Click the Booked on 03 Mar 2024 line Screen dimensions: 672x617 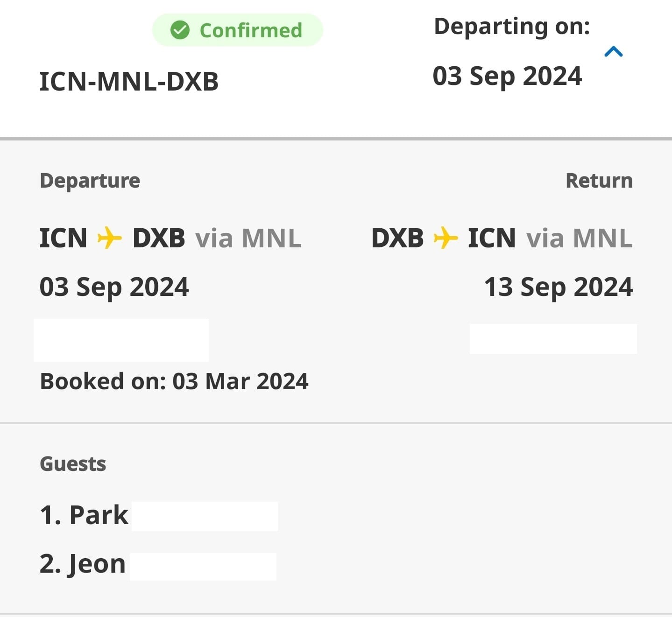click(x=174, y=381)
